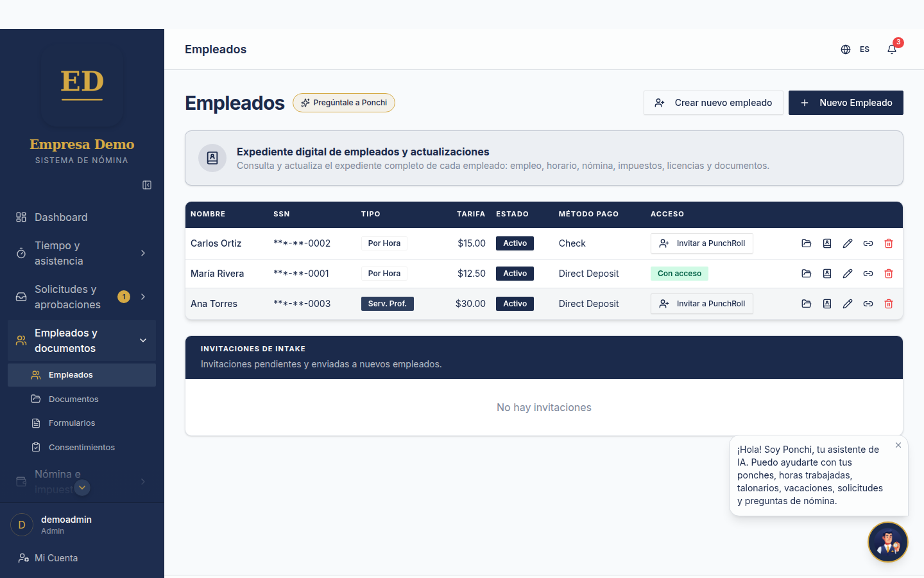Click Nuevo Empleado button

[846, 103]
